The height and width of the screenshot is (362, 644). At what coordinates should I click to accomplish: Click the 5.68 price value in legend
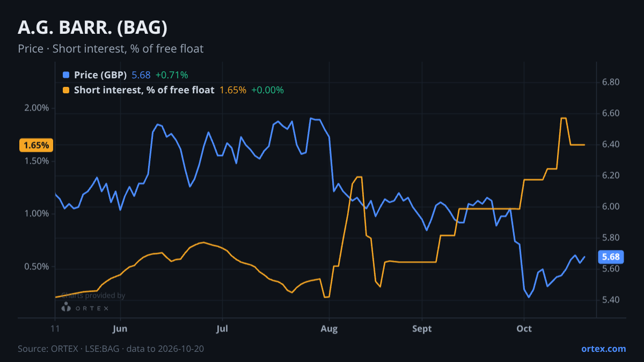coord(141,75)
